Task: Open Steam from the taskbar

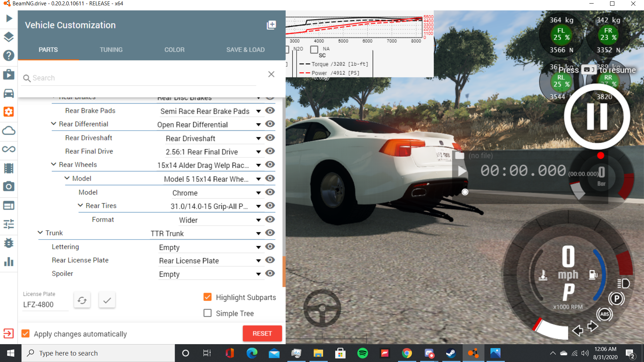Action: [451, 353]
